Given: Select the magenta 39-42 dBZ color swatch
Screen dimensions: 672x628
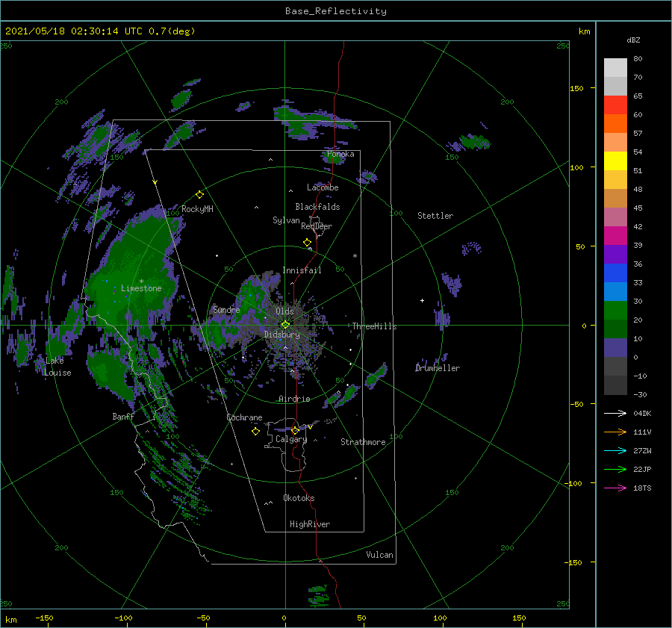Looking at the screenshot, I should [615, 236].
